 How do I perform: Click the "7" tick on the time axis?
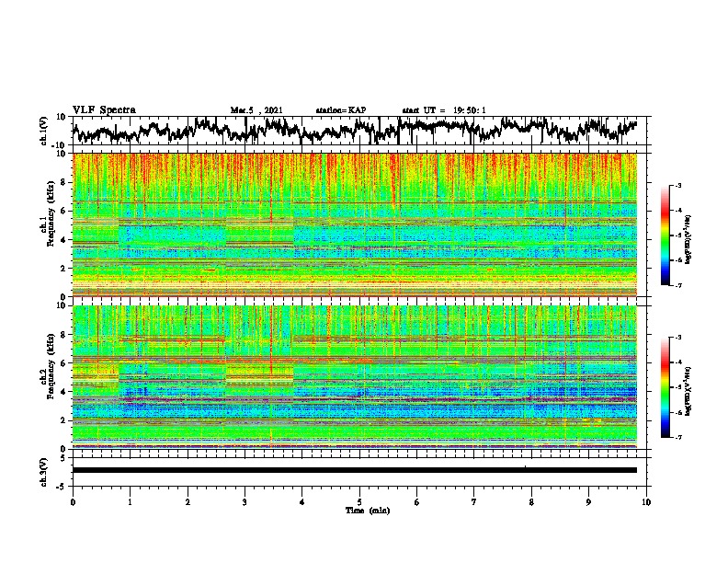[474, 502]
